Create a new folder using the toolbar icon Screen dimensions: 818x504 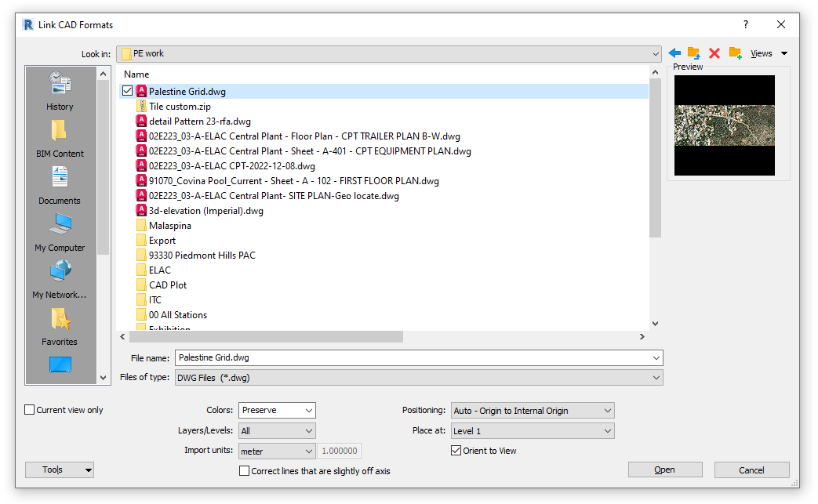[734, 53]
